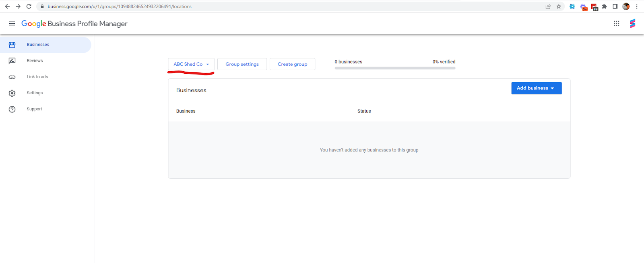This screenshot has width=644, height=263.
Task: Open Support in the sidebar
Action: 45,109
